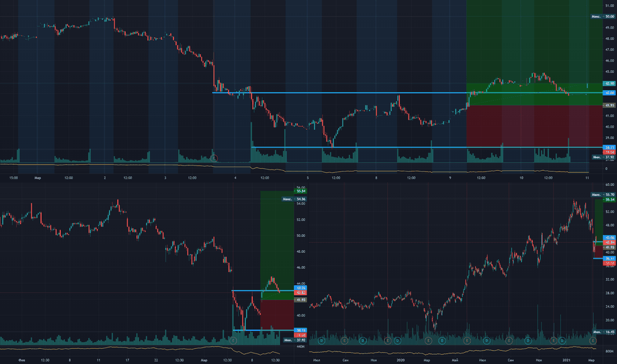Select the red stop-loss zone in the top chart
Image resolution: width=617 pixels, height=364 pixels.
(534, 126)
